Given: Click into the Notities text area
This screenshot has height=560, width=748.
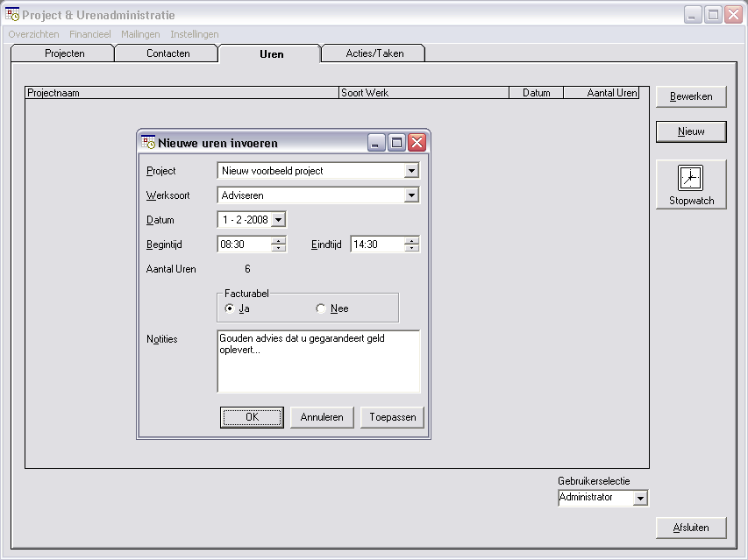Looking at the screenshot, I should point(318,361).
